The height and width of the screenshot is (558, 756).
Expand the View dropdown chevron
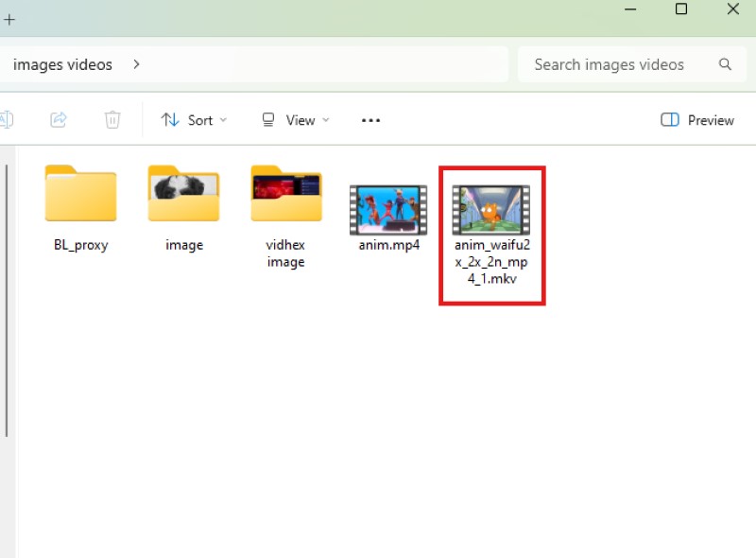click(325, 120)
